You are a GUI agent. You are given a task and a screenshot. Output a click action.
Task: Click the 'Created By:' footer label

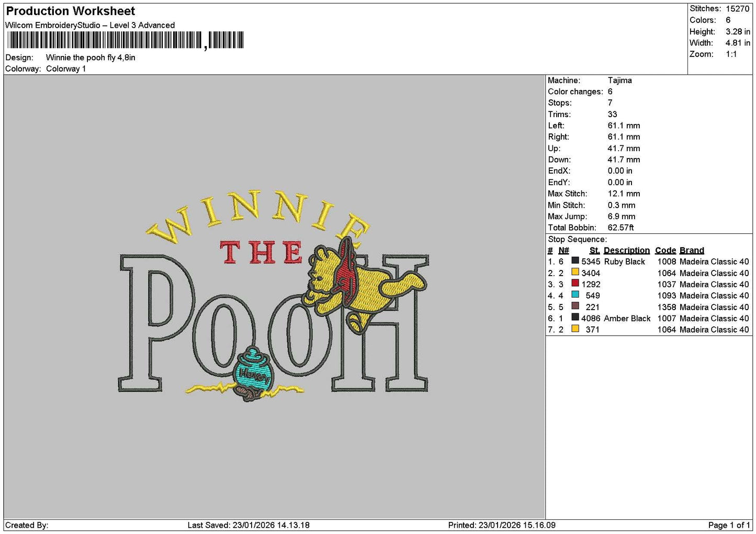[27, 526]
